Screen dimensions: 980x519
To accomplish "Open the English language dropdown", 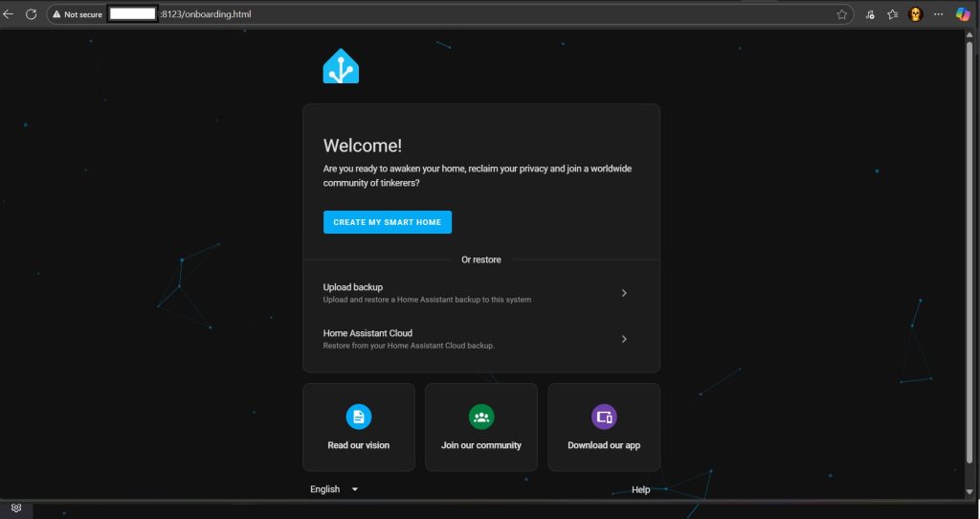I will (x=334, y=489).
